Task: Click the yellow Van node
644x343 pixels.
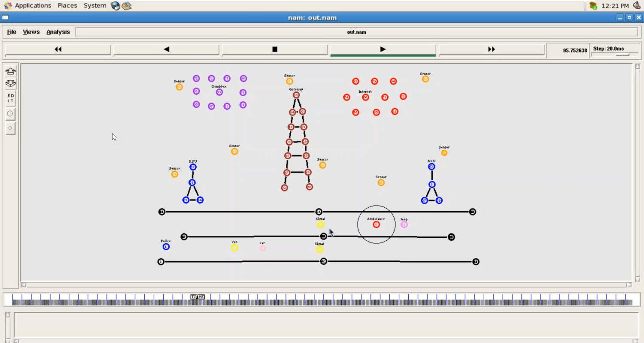Action: (234, 248)
